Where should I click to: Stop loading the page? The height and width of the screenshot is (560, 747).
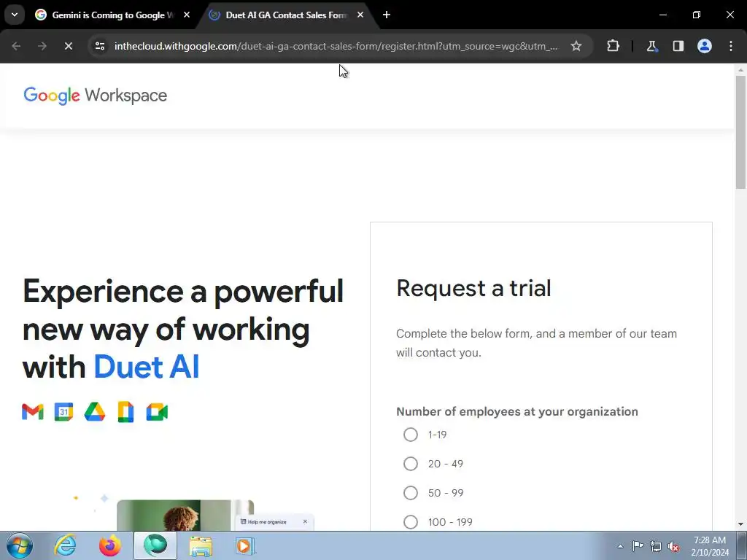coord(68,46)
